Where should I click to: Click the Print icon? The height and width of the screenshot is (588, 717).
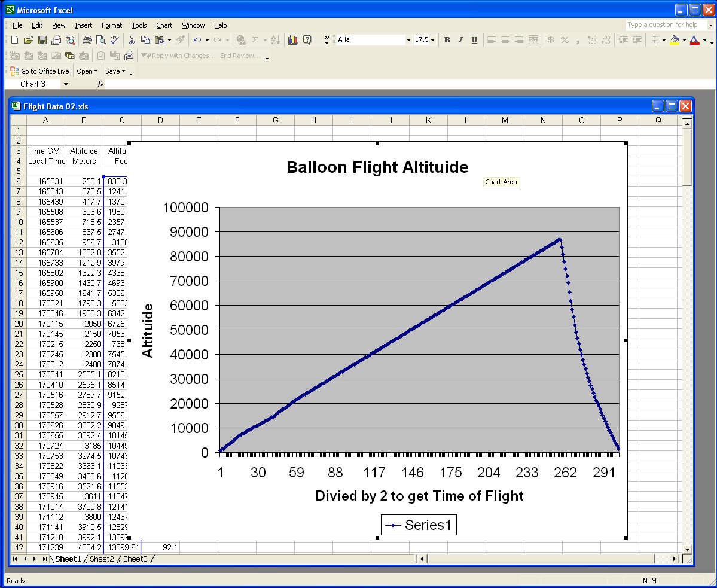[x=87, y=40]
